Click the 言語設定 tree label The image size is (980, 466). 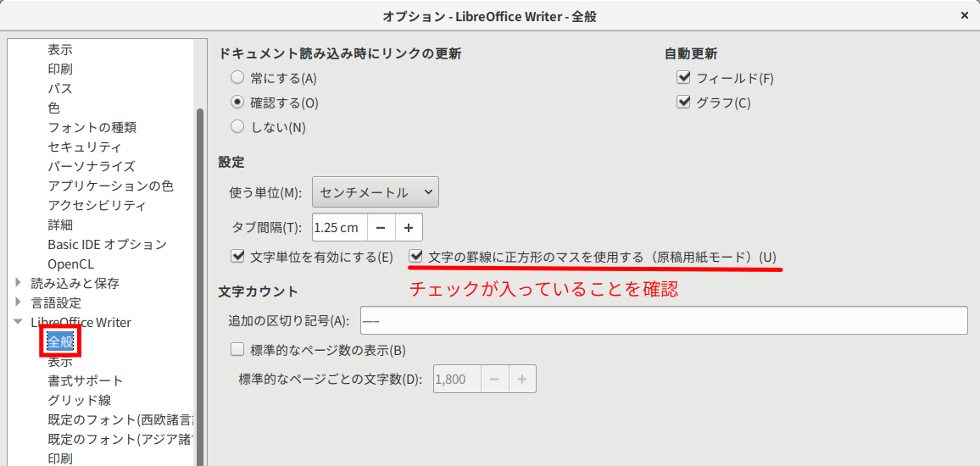click(x=56, y=303)
